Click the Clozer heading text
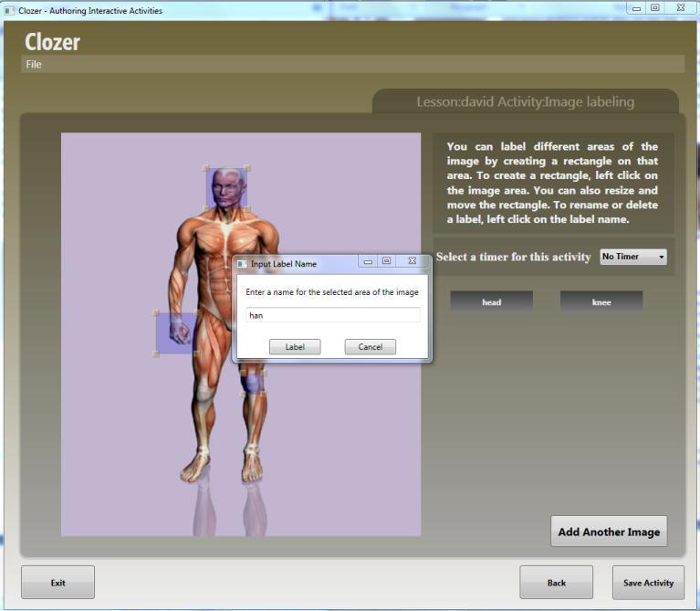 (x=52, y=42)
